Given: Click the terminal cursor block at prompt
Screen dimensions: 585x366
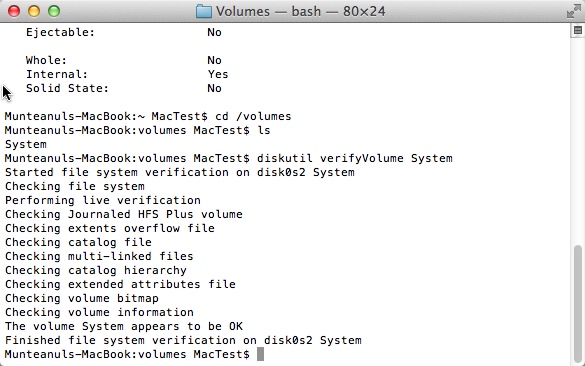Looking at the screenshot, I should [x=260, y=354].
